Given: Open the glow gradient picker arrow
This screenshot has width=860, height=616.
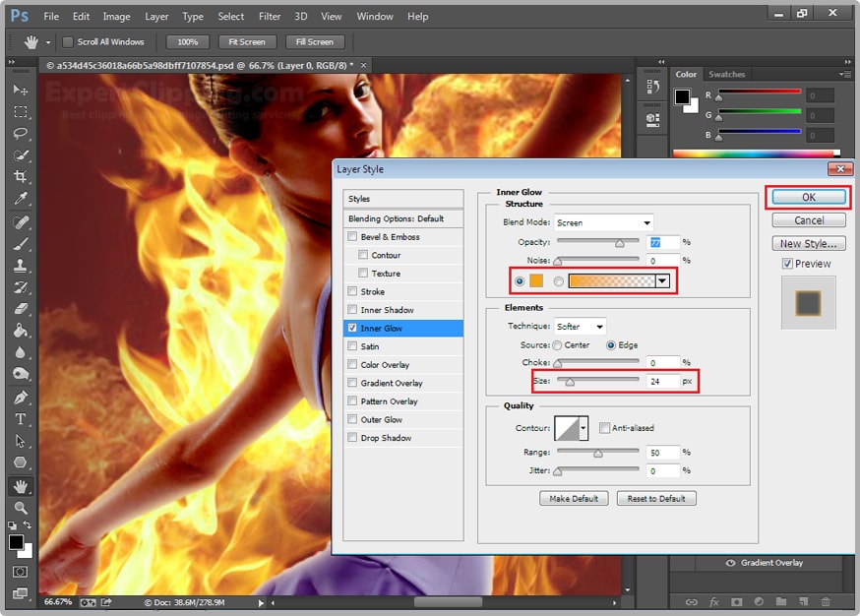Looking at the screenshot, I should pos(660,280).
